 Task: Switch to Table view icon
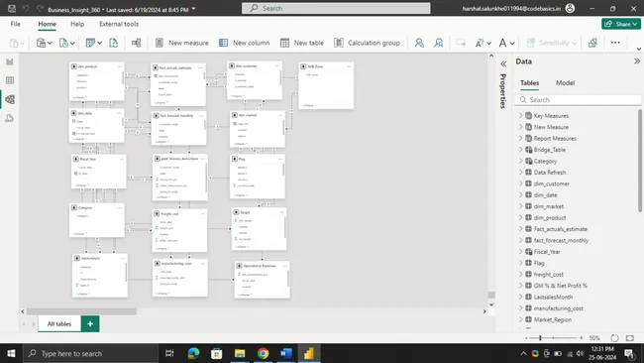pyautogui.click(x=10, y=80)
